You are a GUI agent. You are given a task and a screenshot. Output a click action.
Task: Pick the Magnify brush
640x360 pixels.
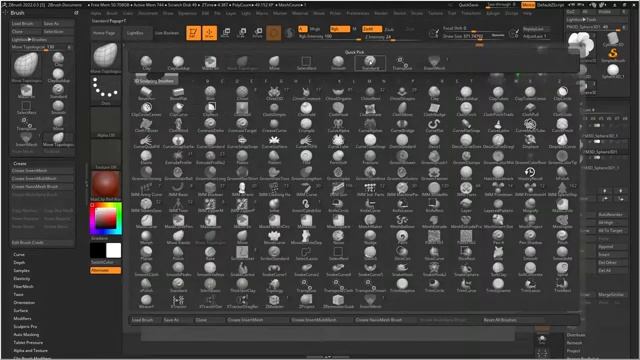[530, 205]
